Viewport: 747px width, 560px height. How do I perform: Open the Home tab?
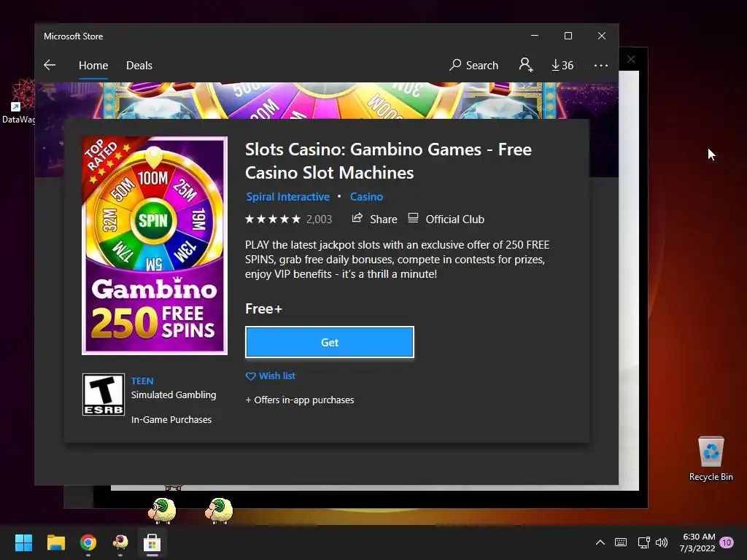[93, 65]
